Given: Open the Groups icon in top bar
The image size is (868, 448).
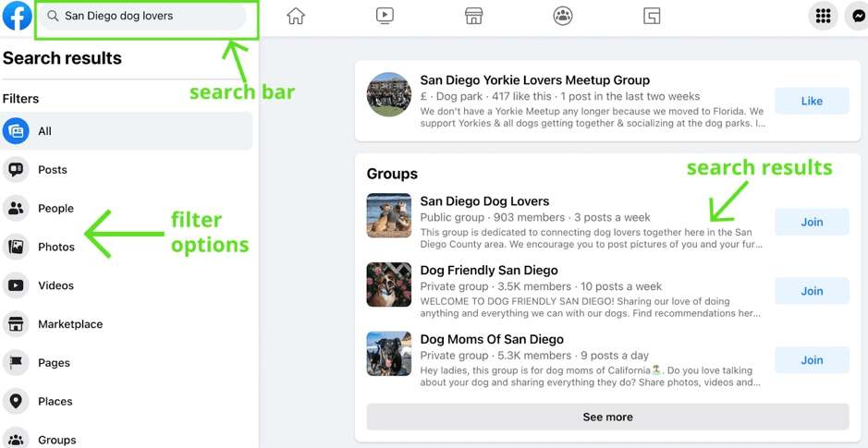Looking at the screenshot, I should (x=562, y=16).
